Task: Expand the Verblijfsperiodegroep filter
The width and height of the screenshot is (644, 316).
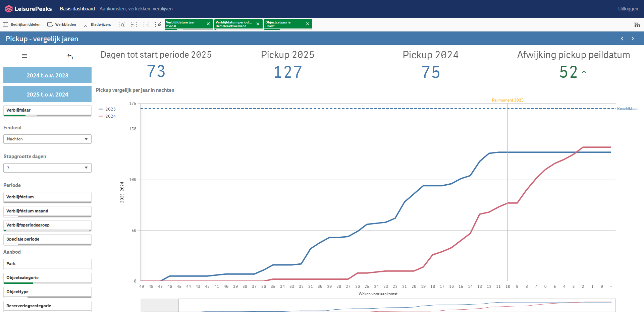Action: (47, 225)
